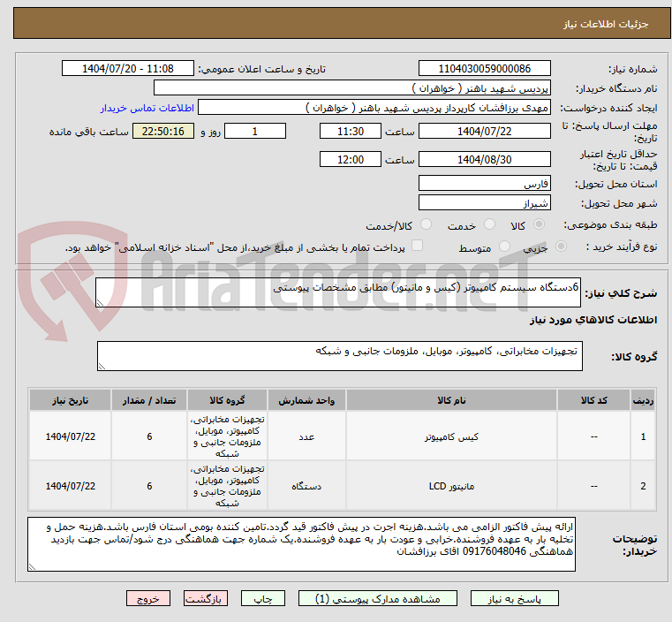
Task: Click the توضیحات خریدار text area
Action: coord(301,544)
